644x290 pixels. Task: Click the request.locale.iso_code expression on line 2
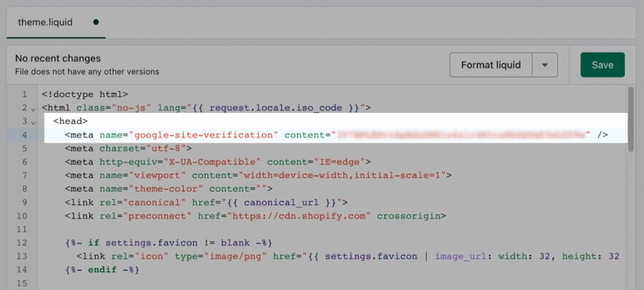tap(275, 108)
